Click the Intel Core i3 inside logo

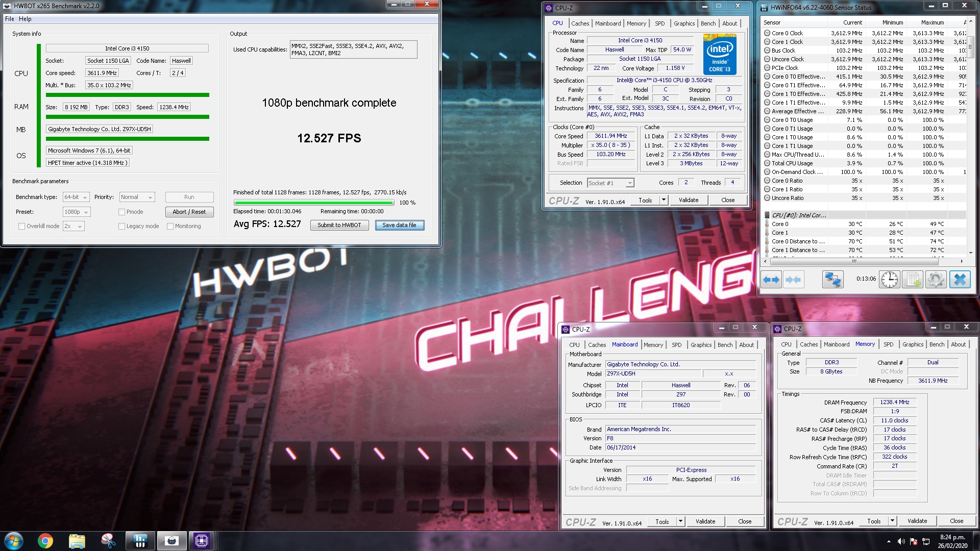720,54
